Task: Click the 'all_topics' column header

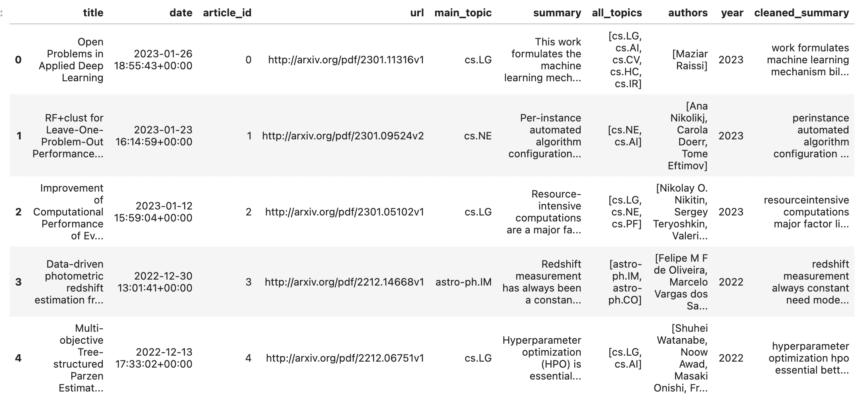Action: tap(617, 13)
